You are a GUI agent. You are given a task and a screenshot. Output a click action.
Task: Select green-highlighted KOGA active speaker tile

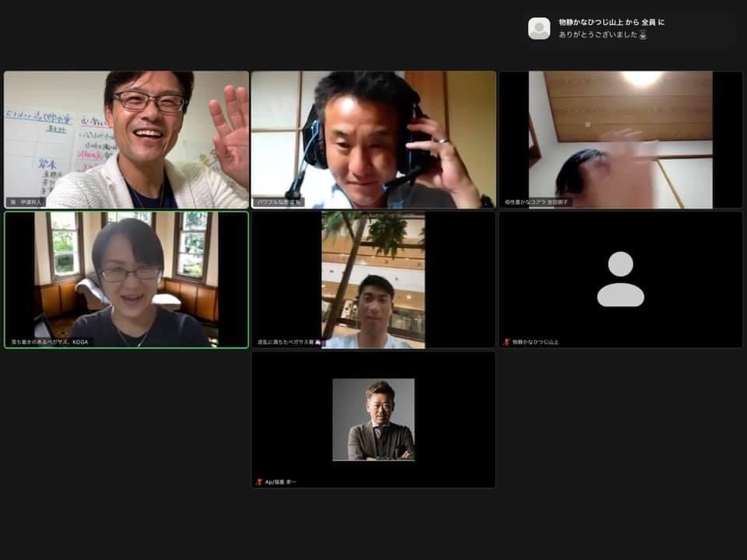coord(126,280)
